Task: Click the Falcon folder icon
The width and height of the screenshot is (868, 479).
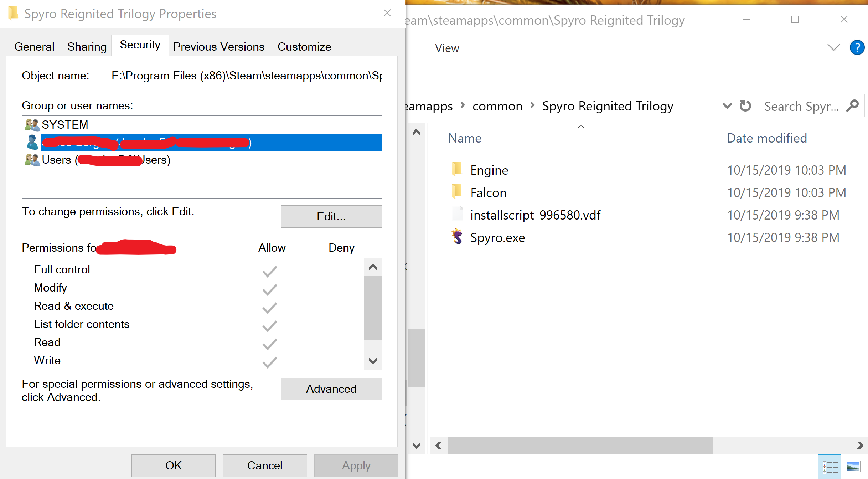Action: click(x=457, y=192)
